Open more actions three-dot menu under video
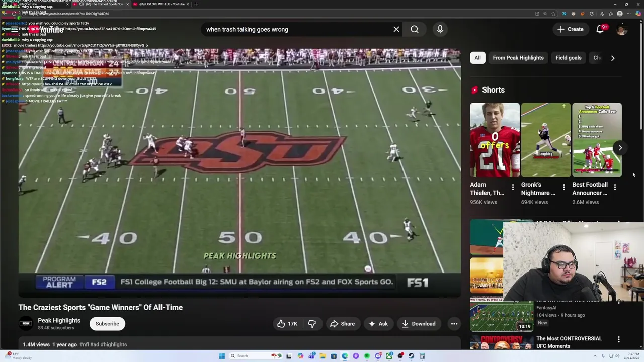Viewport: 644px width, 362px height. (454, 324)
